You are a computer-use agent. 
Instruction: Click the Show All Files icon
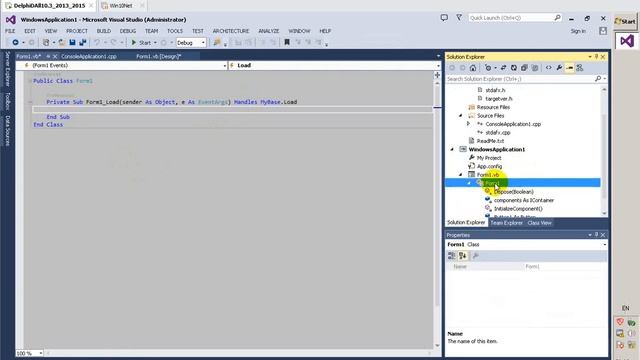coord(535,68)
